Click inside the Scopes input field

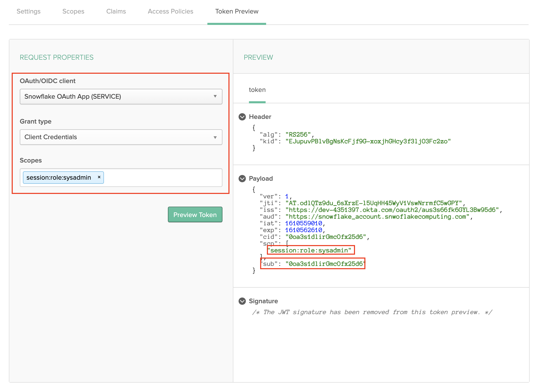click(x=161, y=177)
